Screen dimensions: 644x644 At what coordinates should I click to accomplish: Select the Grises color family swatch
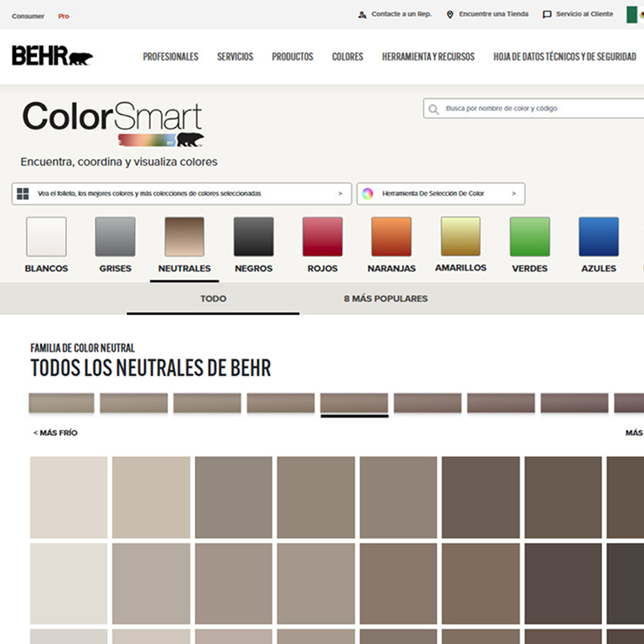tap(115, 237)
